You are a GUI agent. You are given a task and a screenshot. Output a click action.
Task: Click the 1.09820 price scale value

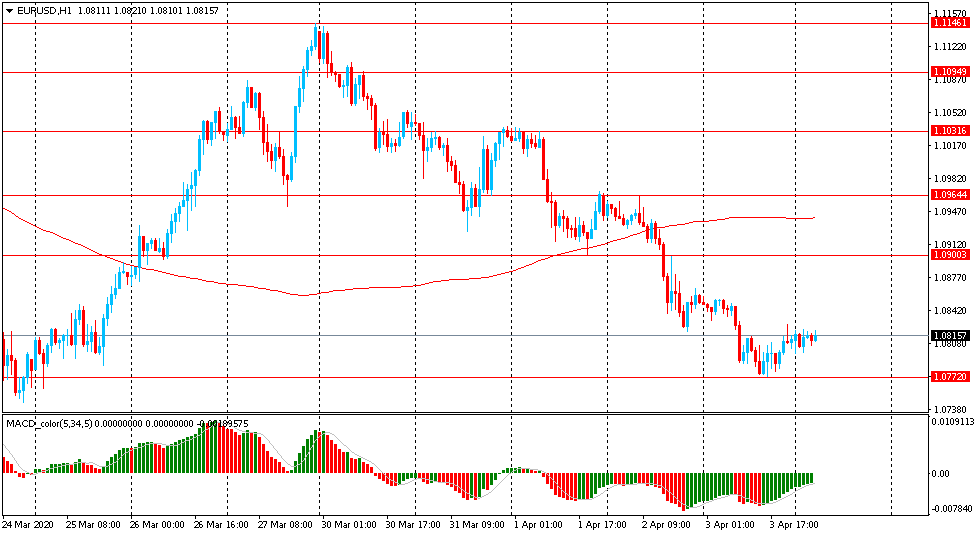tap(950, 178)
